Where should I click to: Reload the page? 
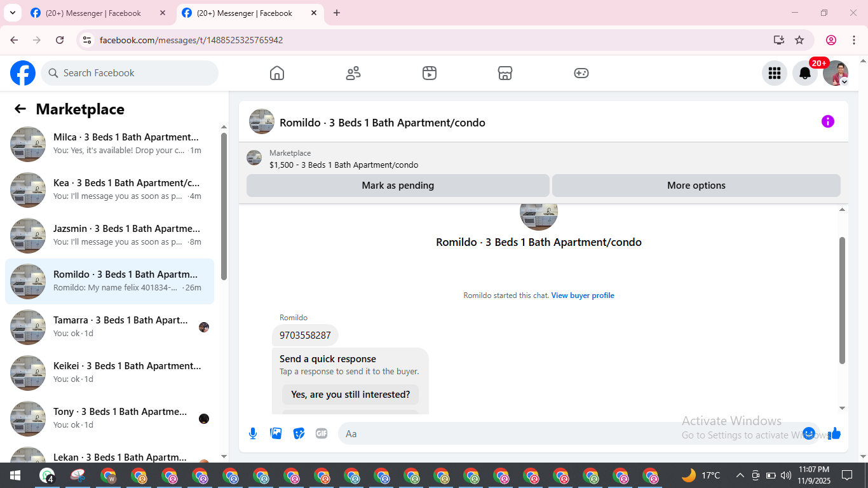click(60, 40)
